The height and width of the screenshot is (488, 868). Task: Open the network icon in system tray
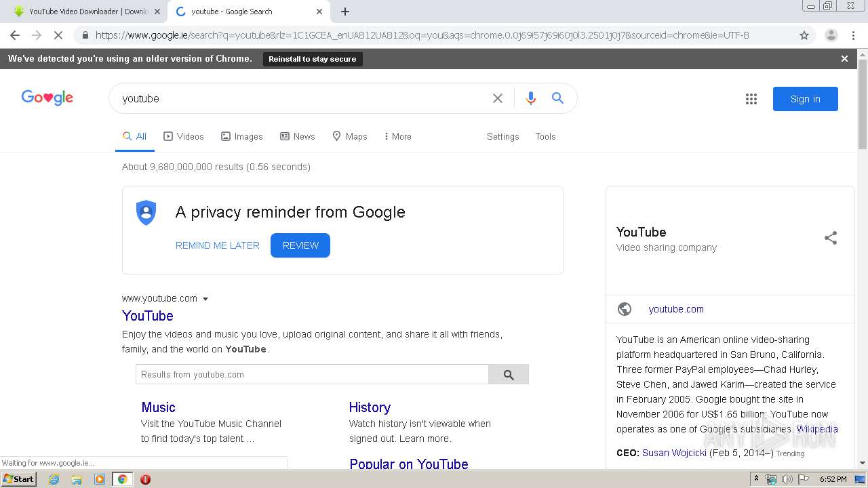[x=771, y=479]
